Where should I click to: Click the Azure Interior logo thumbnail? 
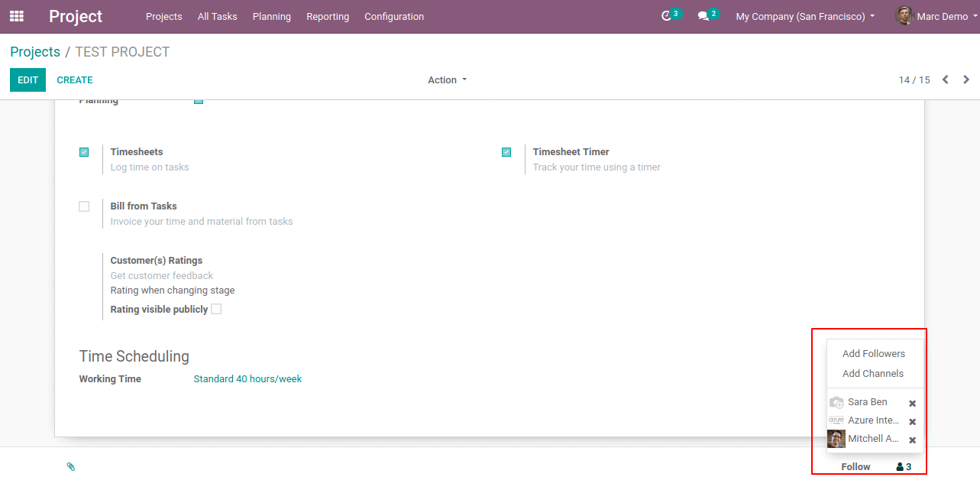(x=836, y=420)
